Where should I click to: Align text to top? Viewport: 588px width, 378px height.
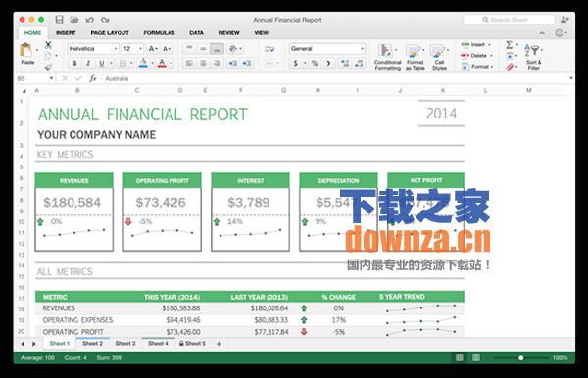(189, 49)
